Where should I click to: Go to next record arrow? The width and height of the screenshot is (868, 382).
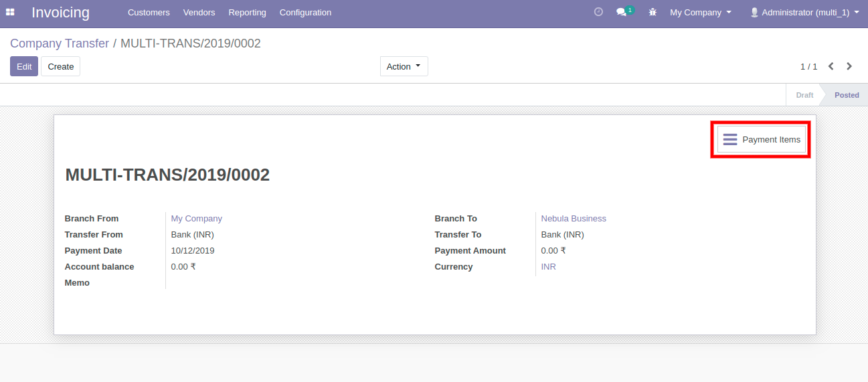pyautogui.click(x=849, y=66)
